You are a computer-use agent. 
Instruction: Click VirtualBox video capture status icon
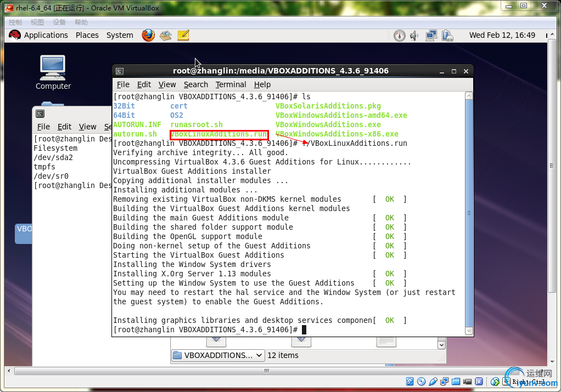[467, 381]
